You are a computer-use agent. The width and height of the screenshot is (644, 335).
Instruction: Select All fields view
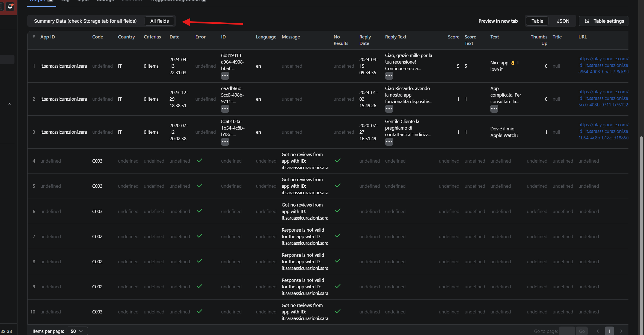point(159,21)
